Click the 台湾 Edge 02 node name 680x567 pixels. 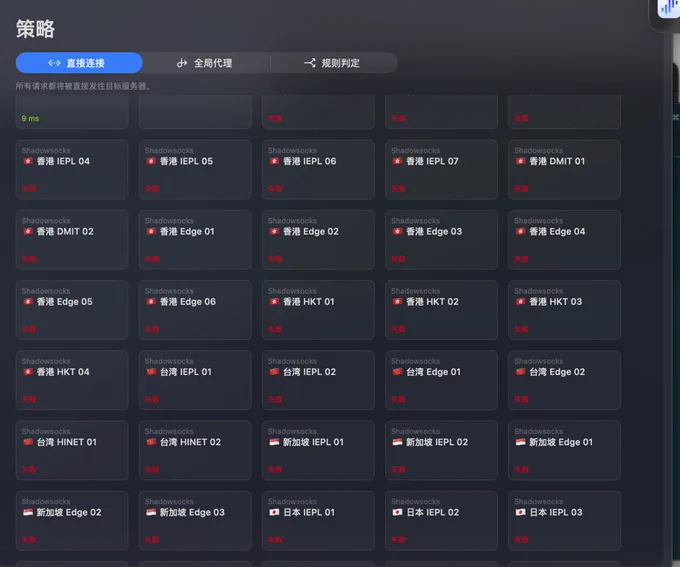[x=557, y=372]
